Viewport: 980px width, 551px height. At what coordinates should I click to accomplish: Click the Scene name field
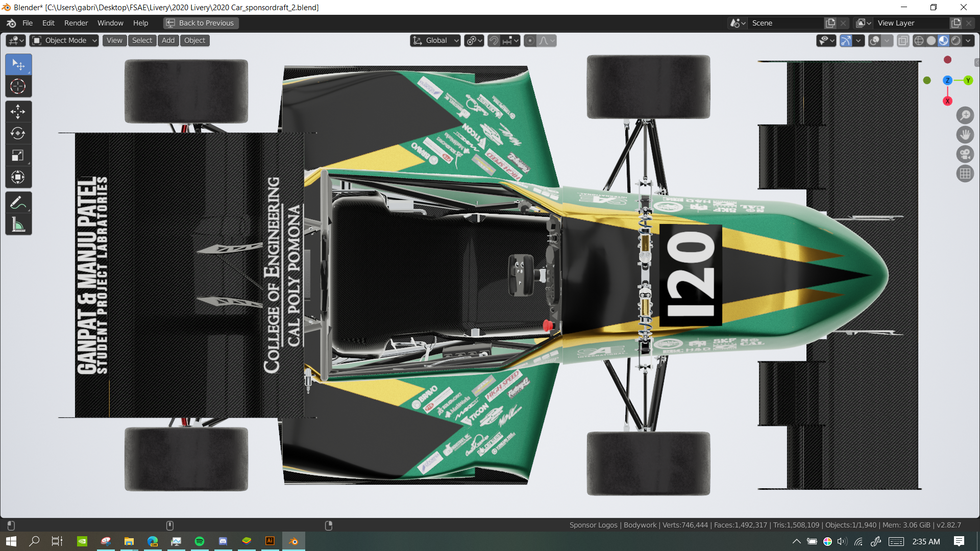coord(786,23)
